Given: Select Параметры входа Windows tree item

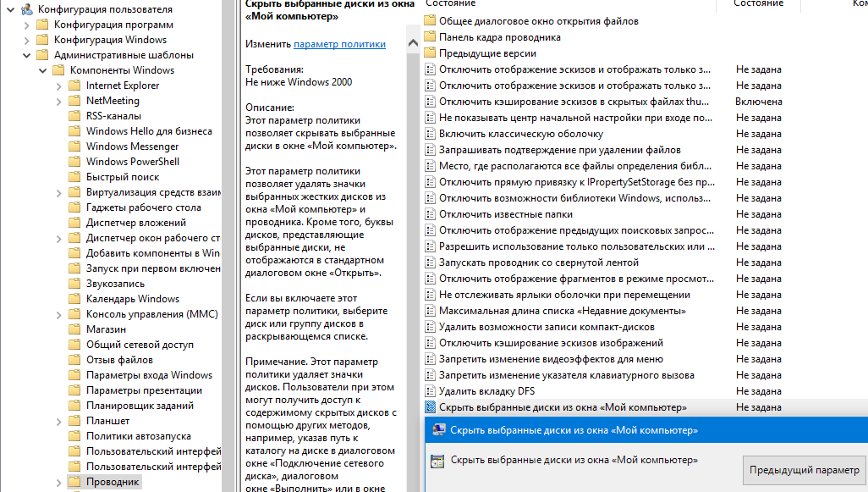Looking at the screenshot, I should (x=150, y=375).
